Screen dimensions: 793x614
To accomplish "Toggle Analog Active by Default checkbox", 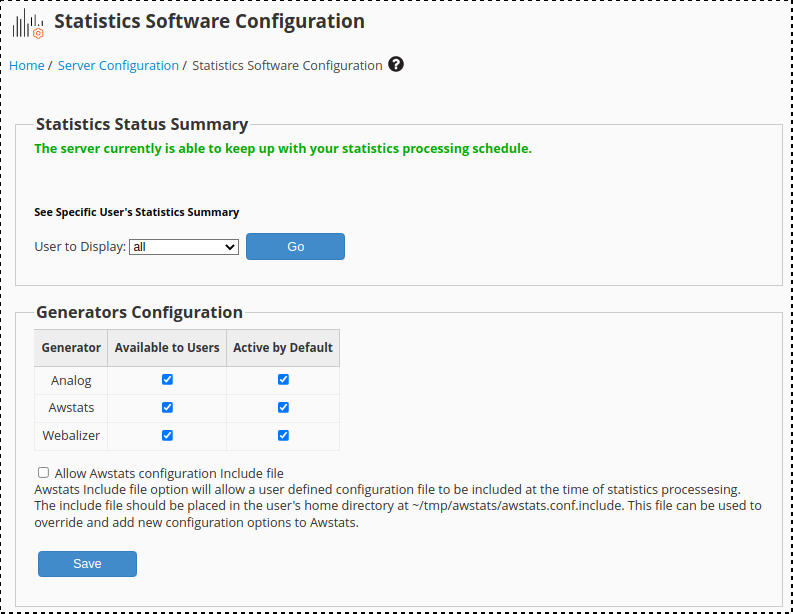I will click(x=283, y=380).
